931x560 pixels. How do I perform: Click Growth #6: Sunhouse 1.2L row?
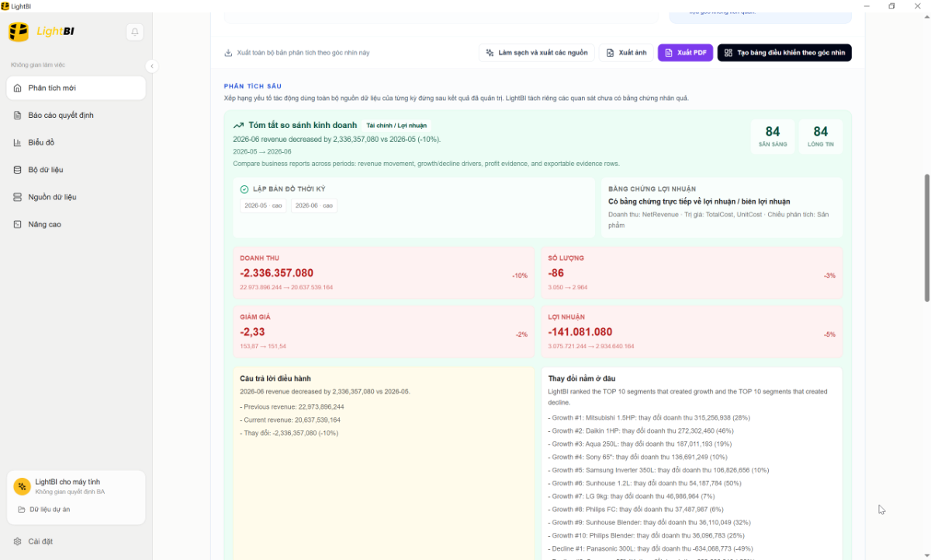645,483
